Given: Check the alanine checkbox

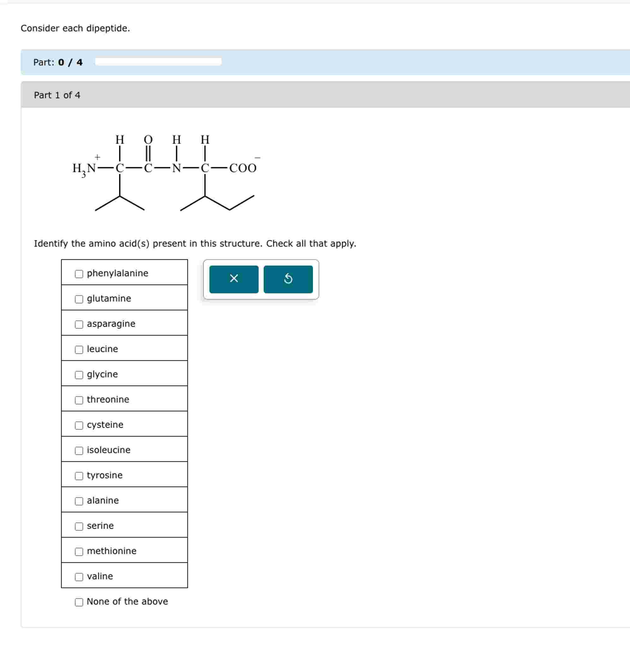Looking at the screenshot, I should coord(79,501).
